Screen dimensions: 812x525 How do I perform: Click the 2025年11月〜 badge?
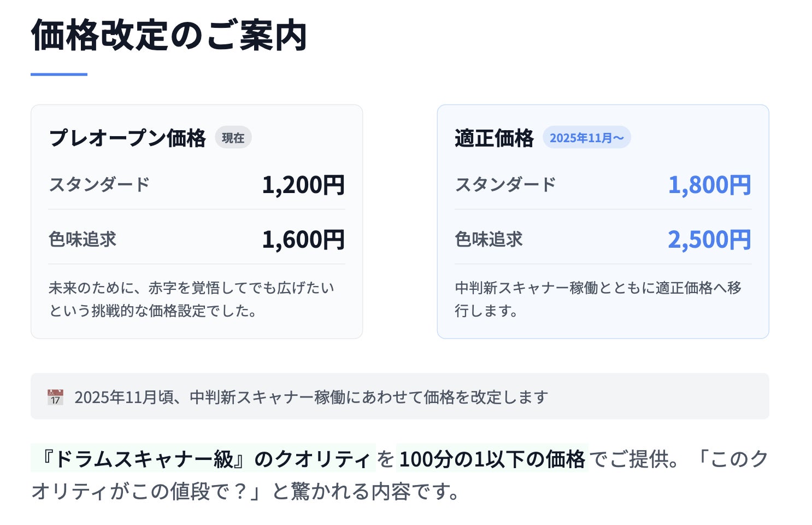[x=586, y=138]
